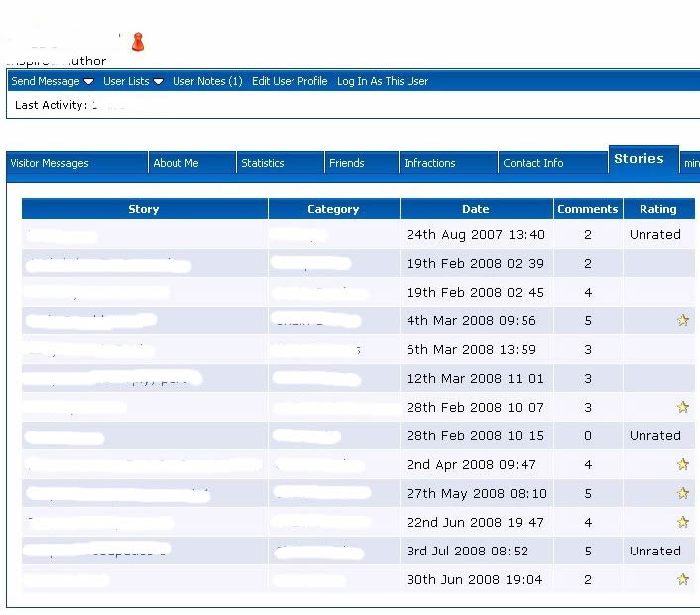Click star rating for 4th Mar 2008 story
The image size is (700, 615).
[682, 320]
